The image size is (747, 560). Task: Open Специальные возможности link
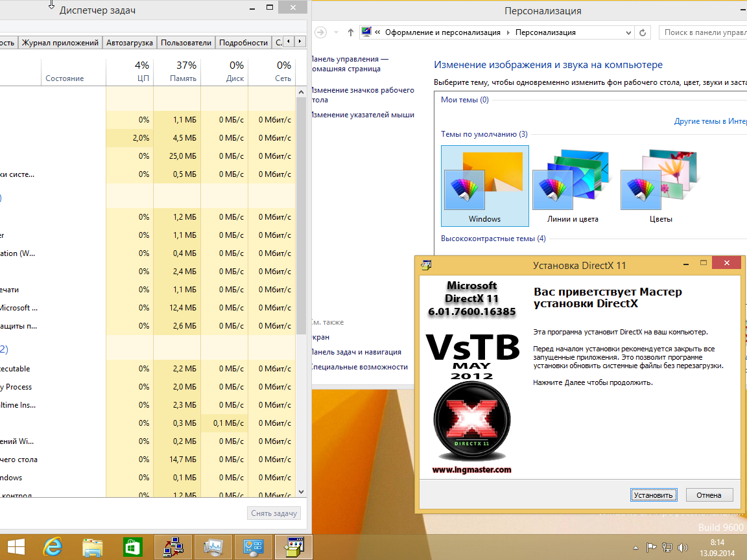pos(360,367)
